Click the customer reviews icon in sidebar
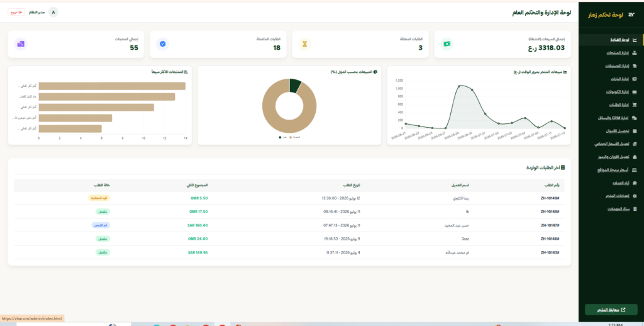 coord(635,183)
